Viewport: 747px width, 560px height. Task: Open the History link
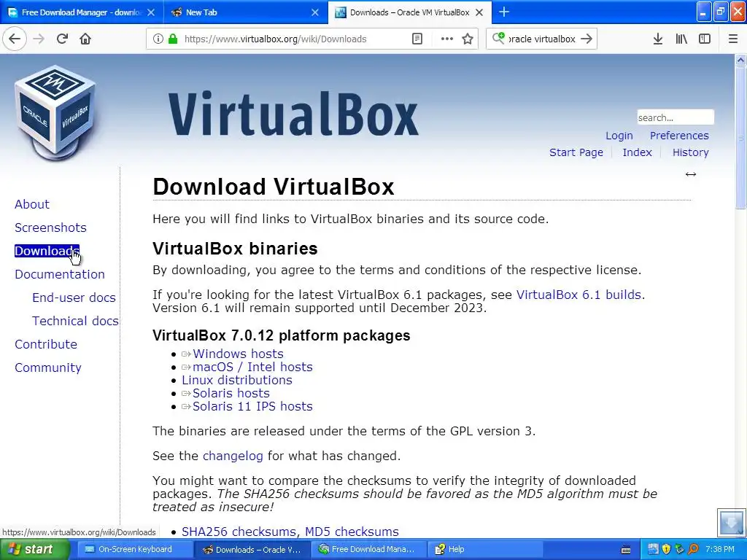(690, 152)
